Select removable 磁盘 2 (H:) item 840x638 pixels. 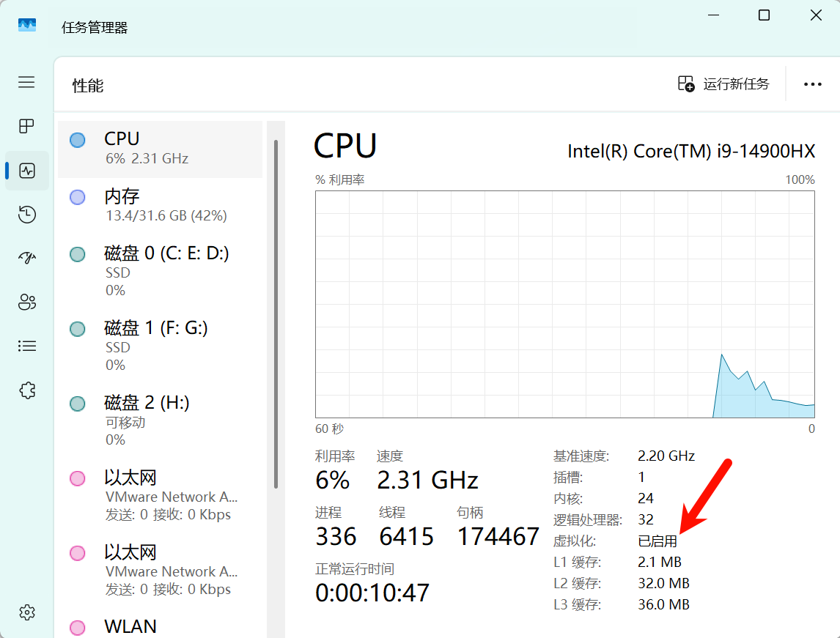(x=160, y=420)
